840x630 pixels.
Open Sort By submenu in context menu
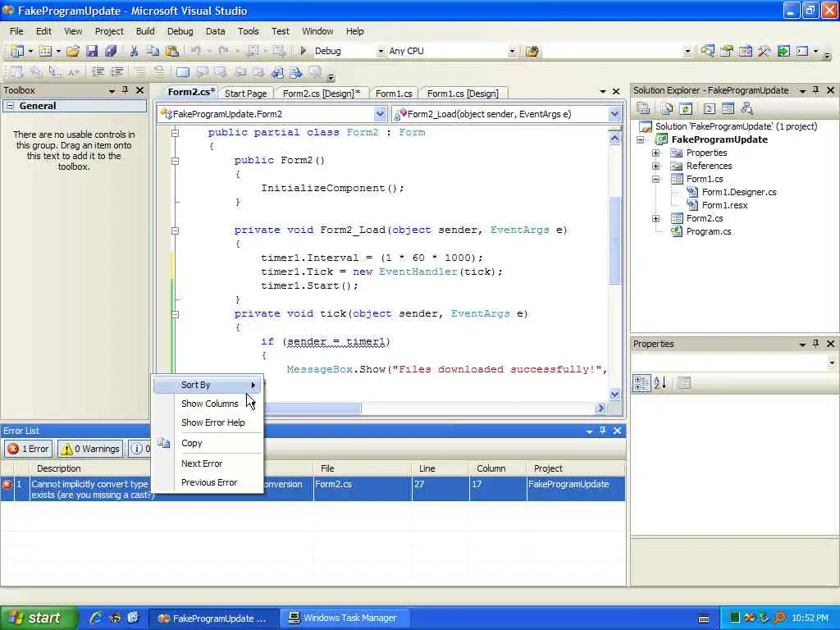[x=208, y=385]
